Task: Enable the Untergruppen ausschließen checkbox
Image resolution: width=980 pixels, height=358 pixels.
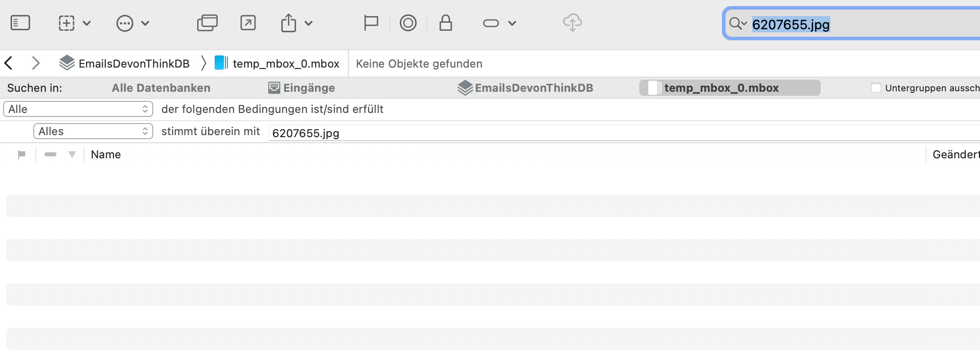Action: pyautogui.click(x=876, y=88)
